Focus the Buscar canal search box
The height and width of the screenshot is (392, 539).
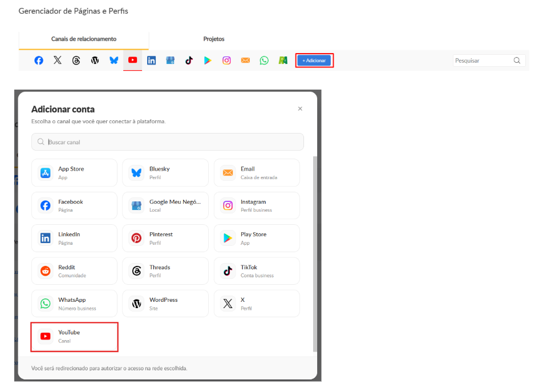pos(168,142)
